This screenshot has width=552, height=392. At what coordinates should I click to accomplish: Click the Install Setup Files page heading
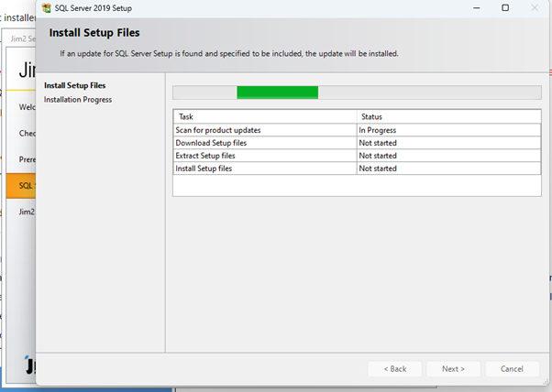pos(94,33)
